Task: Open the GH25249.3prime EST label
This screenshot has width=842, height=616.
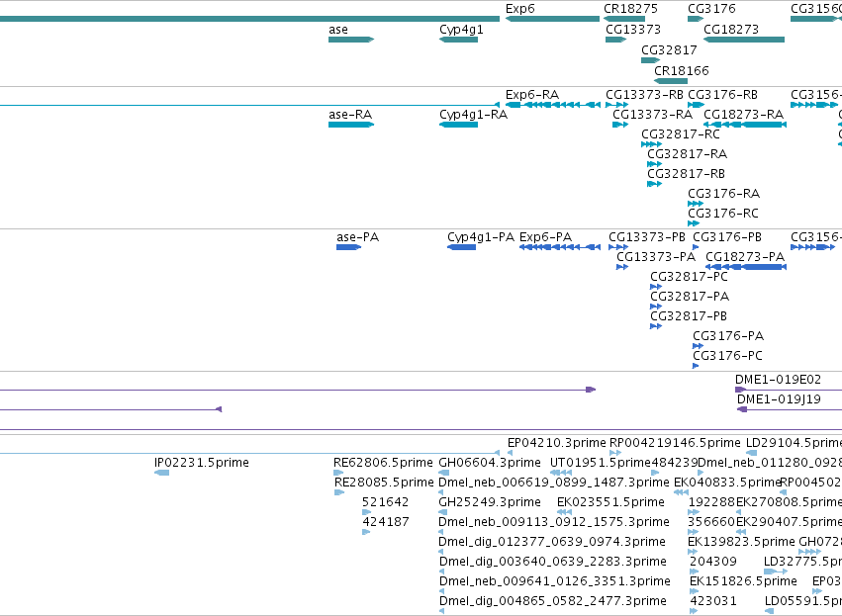Action: 490,502
